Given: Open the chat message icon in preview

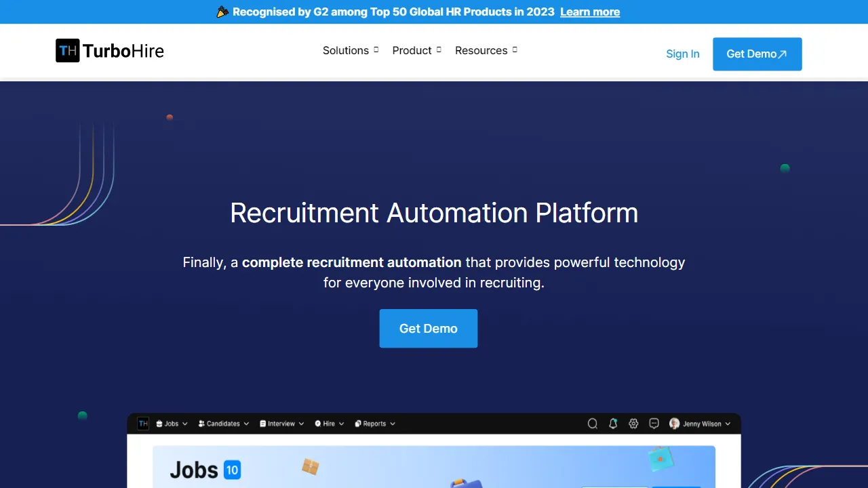Looking at the screenshot, I should pyautogui.click(x=654, y=424).
